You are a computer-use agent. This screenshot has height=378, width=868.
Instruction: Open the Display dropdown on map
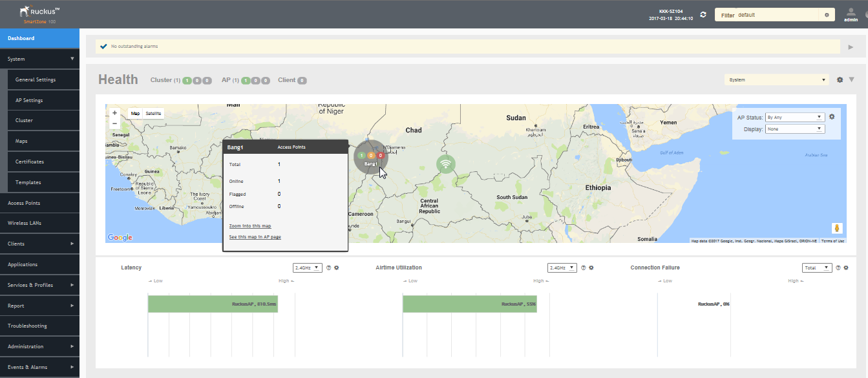click(794, 129)
